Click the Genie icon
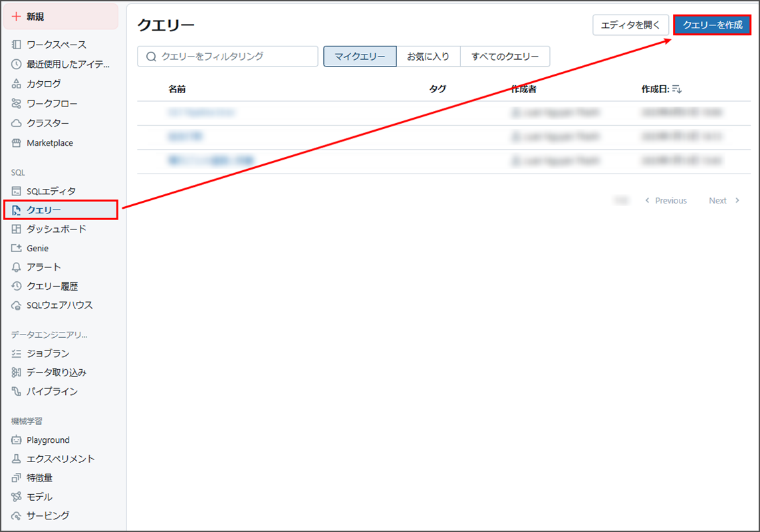The width and height of the screenshot is (760, 532). coord(16,248)
